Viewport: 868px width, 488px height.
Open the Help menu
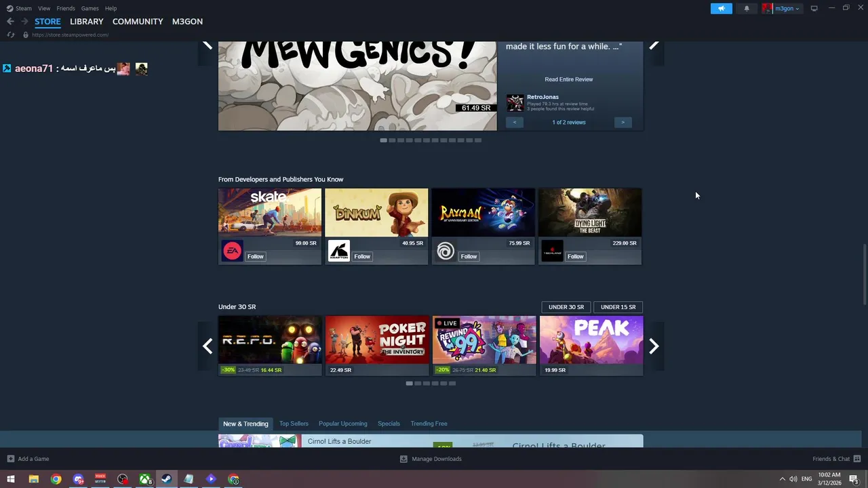click(x=111, y=8)
